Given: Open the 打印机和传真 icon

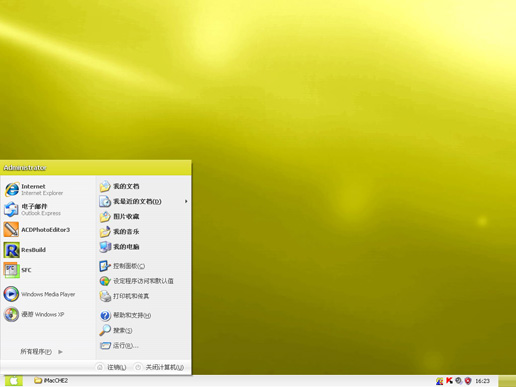Looking at the screenshot, I should (x=105, y=296).
